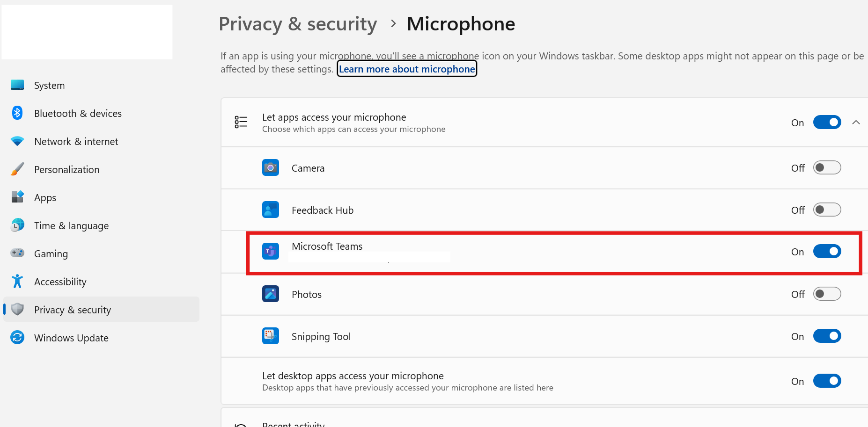Viewport: 868px width, 427px height.
Task: Disable Snipping Tool microphone access
Action: pyautogui.click(x=827, y=336)
